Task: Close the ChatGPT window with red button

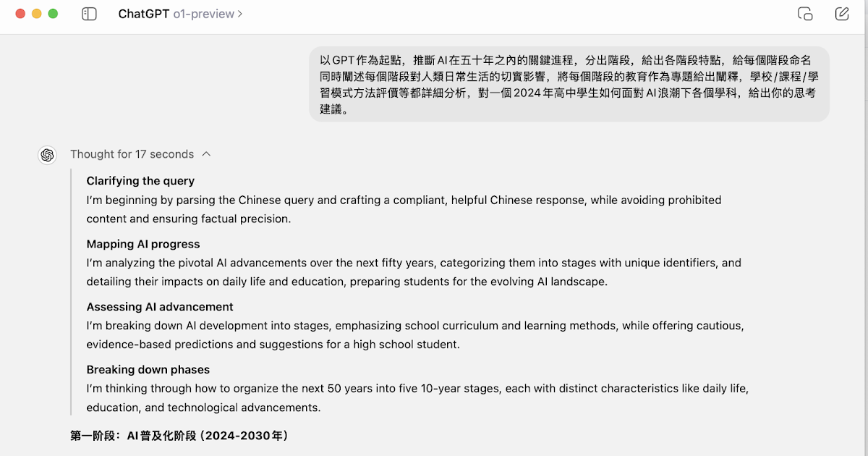Action: 20,14
